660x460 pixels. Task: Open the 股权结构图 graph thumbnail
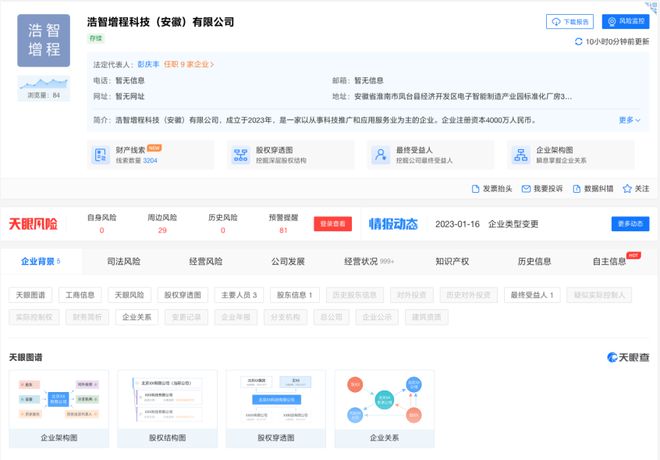coord(168,409)
